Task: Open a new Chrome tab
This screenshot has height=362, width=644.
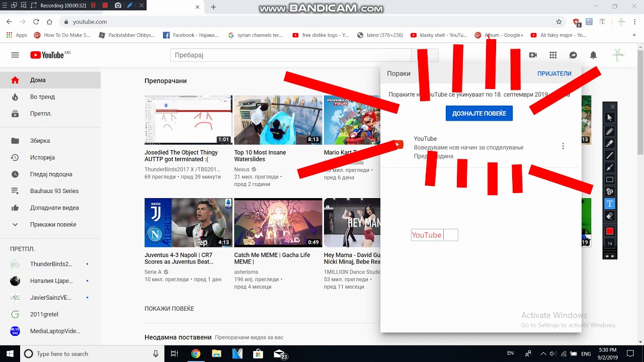Action: [213, 7]
